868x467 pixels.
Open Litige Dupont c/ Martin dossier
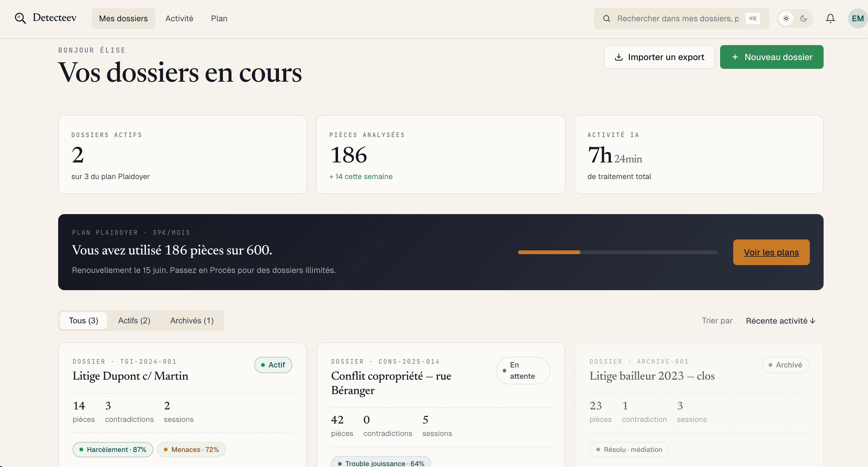[130, 376]
